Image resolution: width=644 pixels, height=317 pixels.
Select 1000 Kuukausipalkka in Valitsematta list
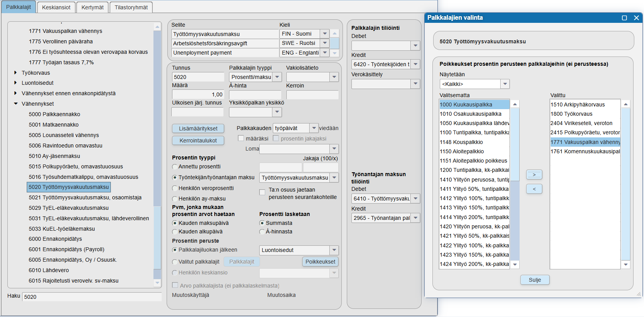(x=474, y=105)
